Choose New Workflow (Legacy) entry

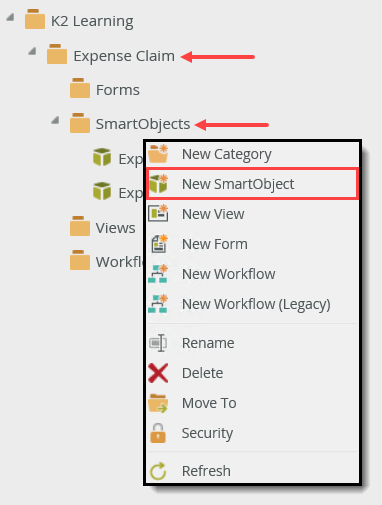pyautogui.click(x=253, y=304)
